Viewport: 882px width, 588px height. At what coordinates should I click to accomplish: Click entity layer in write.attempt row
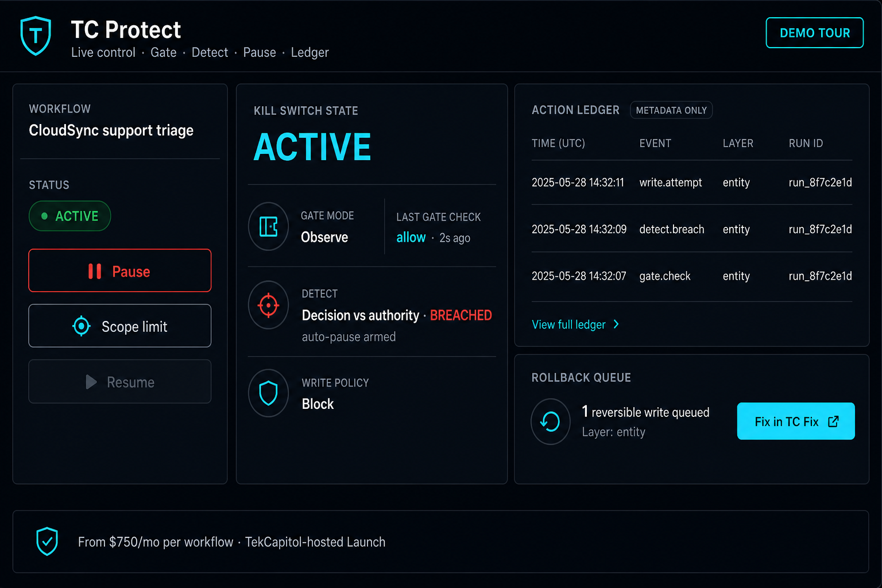click(x=736, y=183)
